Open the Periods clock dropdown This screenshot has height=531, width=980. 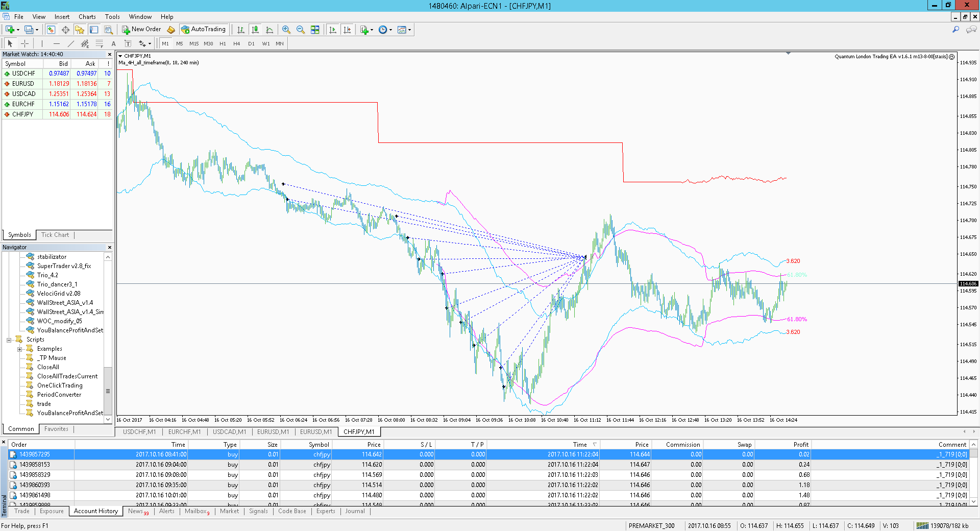tap(385, 30)
